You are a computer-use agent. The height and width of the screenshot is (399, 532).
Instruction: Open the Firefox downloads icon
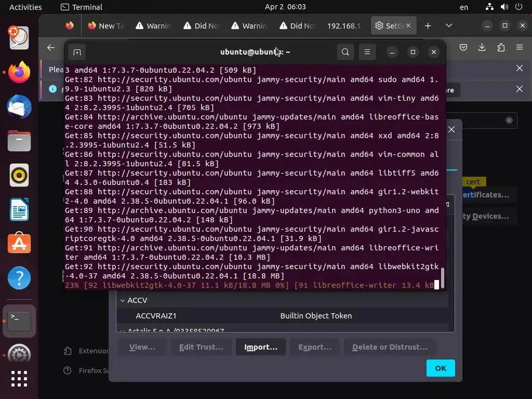click(482, 47)
